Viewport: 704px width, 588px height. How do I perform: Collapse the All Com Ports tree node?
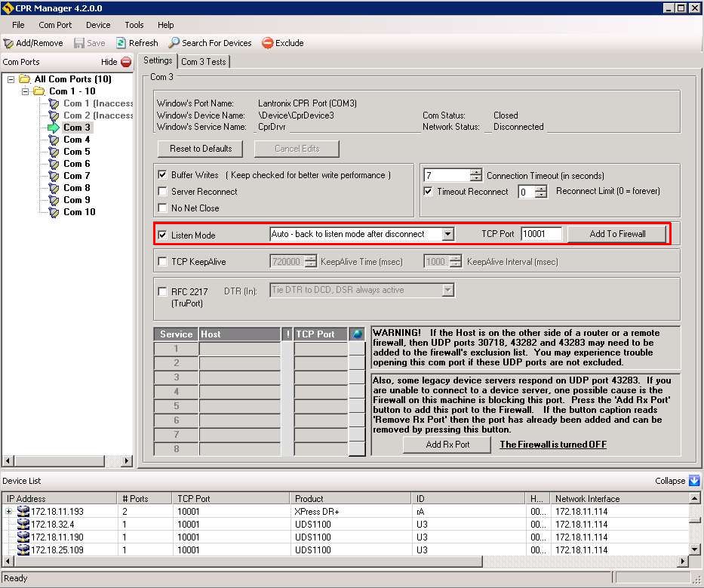click(x=11, y=79)
